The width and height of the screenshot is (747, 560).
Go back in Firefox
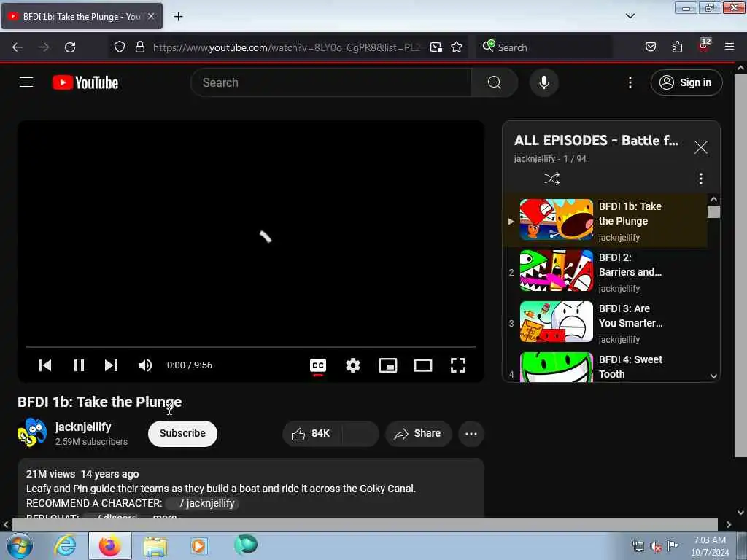(x=18, y=47)
